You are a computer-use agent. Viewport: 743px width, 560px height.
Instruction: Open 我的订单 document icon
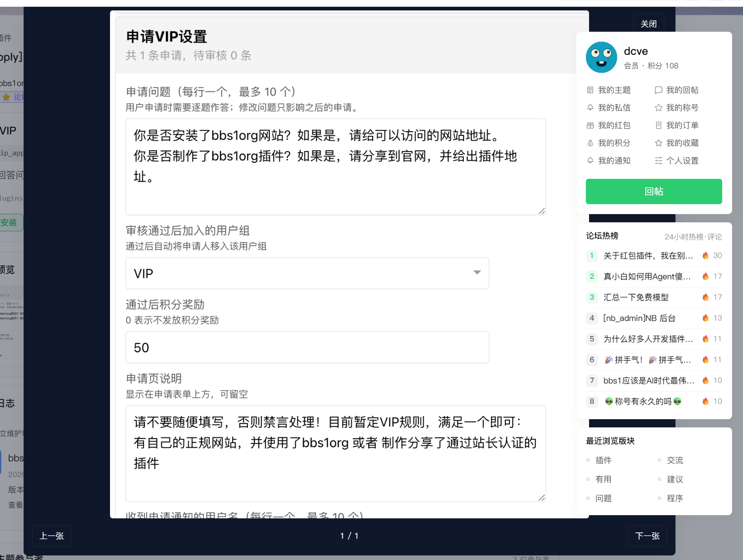658,125
